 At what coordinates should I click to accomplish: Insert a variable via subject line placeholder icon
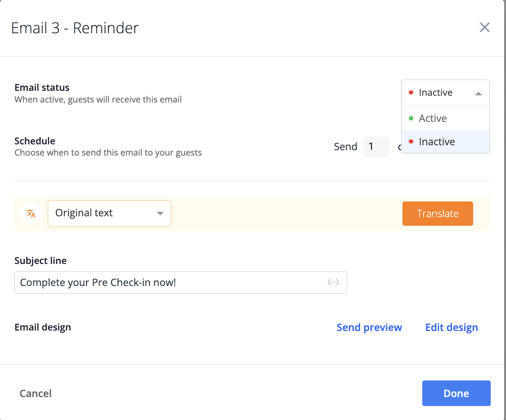coord(333,282)
